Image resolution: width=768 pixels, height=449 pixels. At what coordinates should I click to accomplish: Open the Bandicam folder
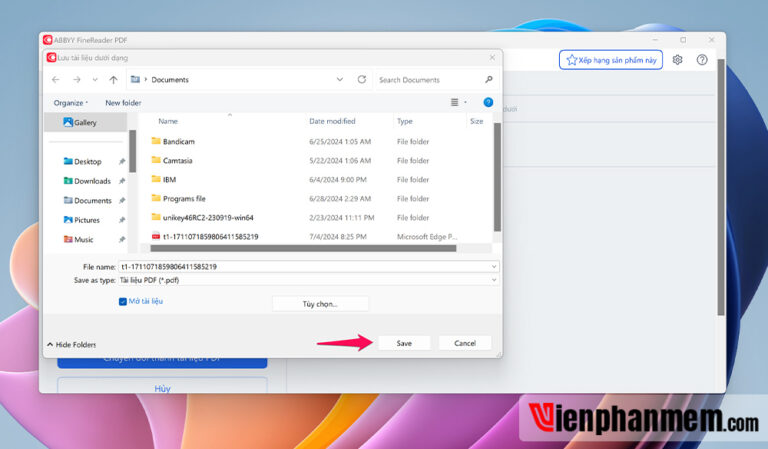[x=178, y=141]
